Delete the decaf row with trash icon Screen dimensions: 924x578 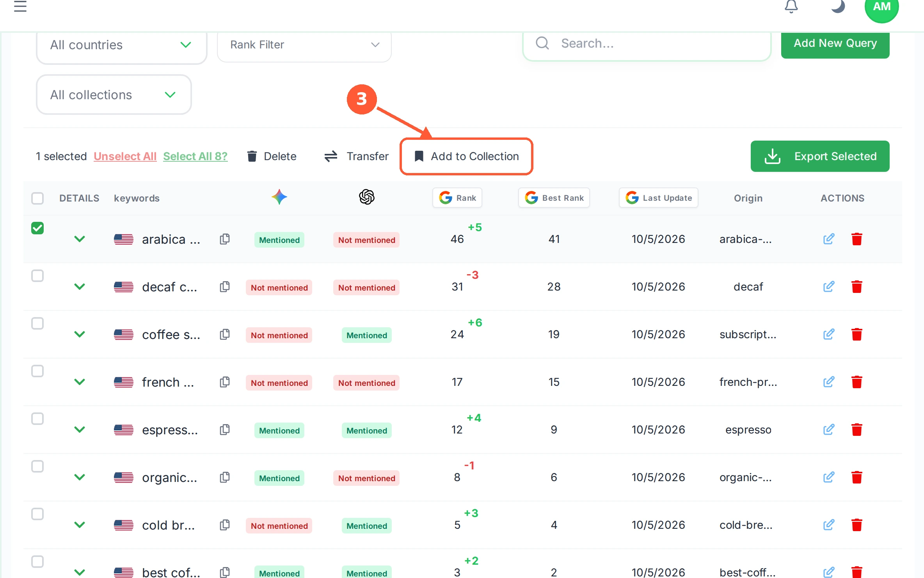[x=857, y=287]
